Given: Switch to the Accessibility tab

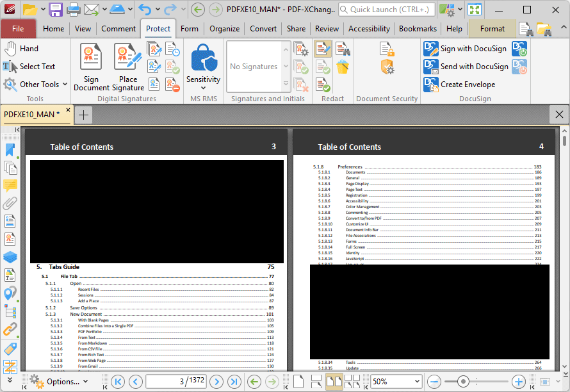Looking at the screenshot, I should tap(369, 29).
